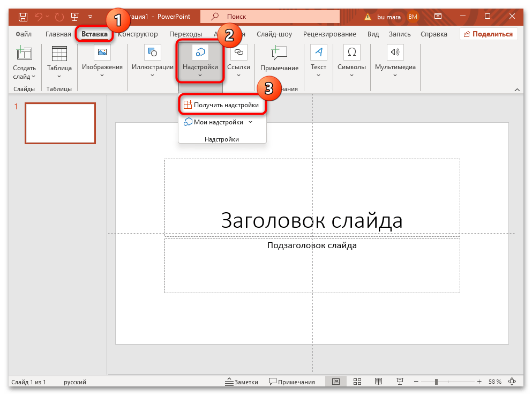The height and width of the screenshot is (395, 532).
Task: Choose Получить надстройки from the menu
Action: click(222, 105)
